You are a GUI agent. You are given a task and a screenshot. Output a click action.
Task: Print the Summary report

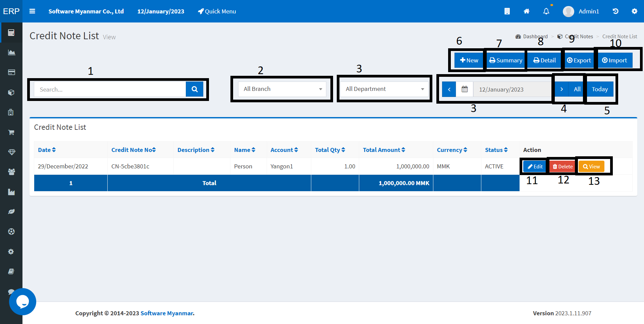[505, 60]
